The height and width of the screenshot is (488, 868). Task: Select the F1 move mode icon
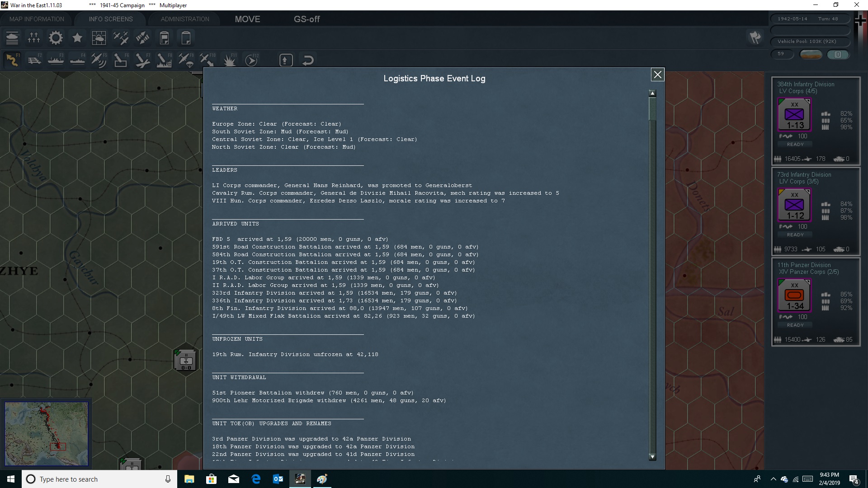click(12, 60)
